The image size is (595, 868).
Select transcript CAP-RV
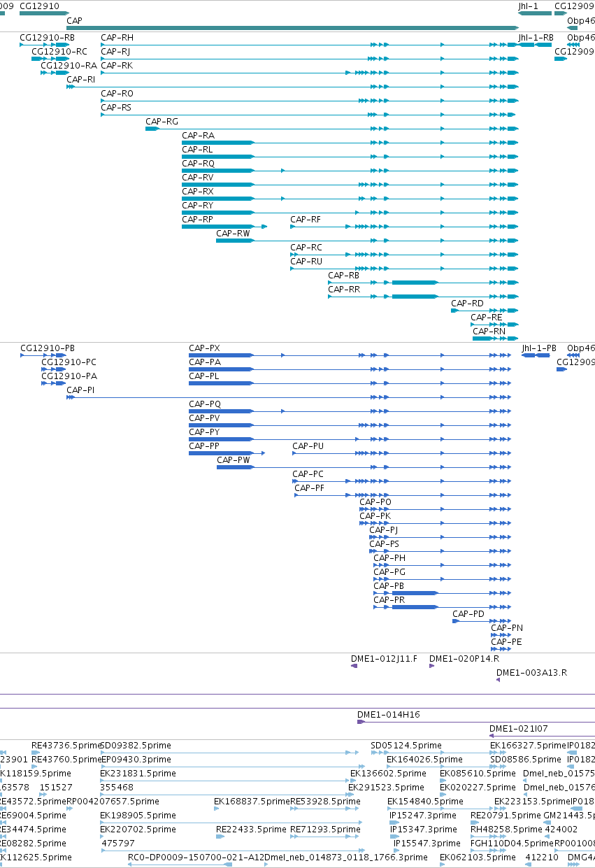tap(350, 185)
